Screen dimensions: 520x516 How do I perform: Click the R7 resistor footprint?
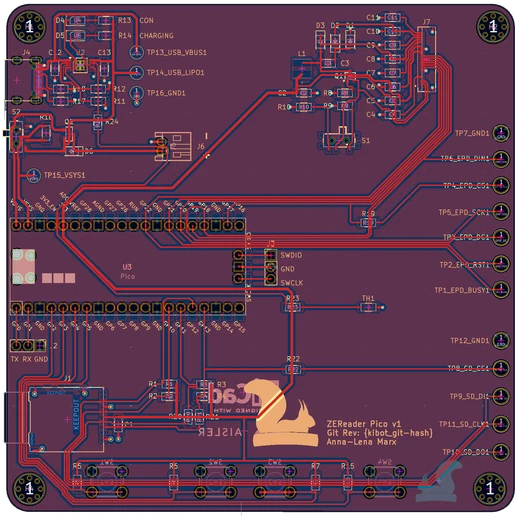(x=315, y=482)
